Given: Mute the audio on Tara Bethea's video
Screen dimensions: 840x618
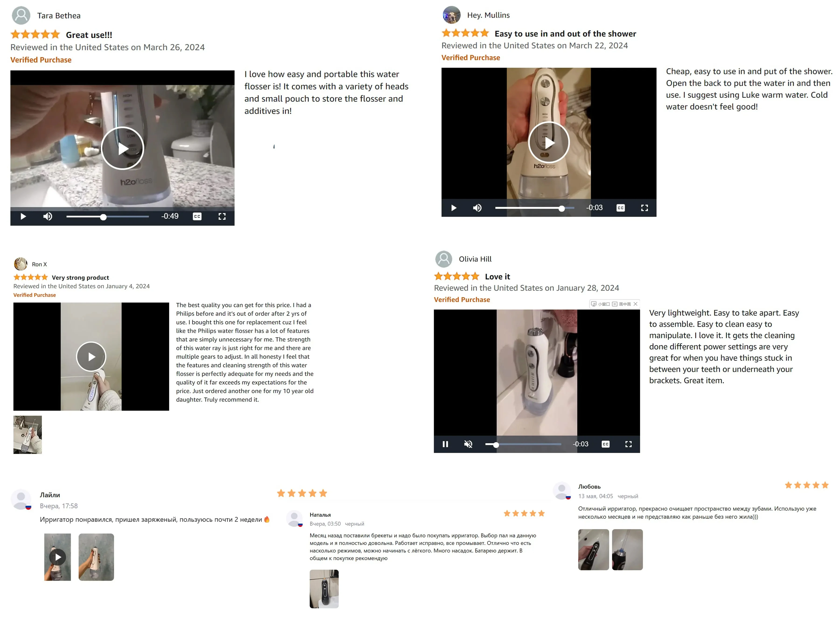Looking at the screenshot, I should [x=48, y=217].
